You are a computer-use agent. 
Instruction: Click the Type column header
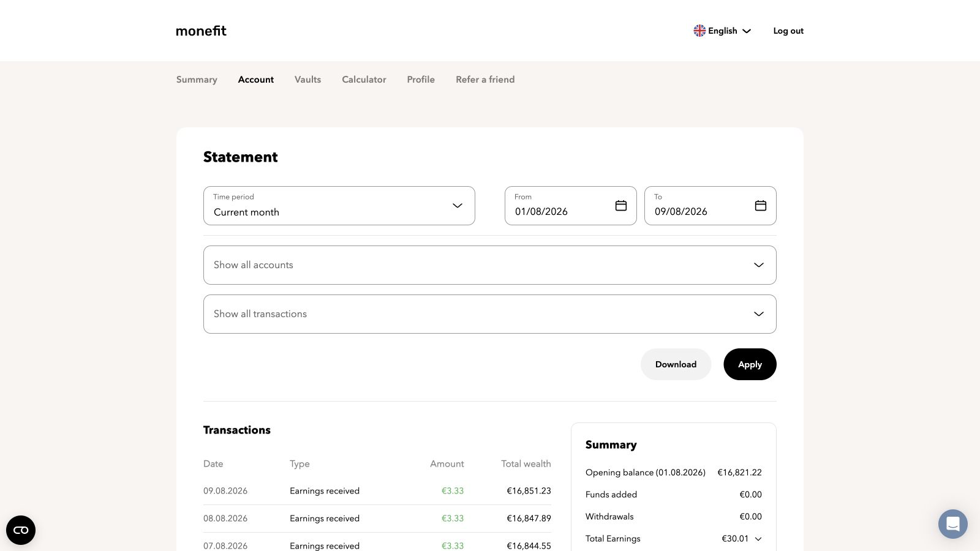coord(300,464)
